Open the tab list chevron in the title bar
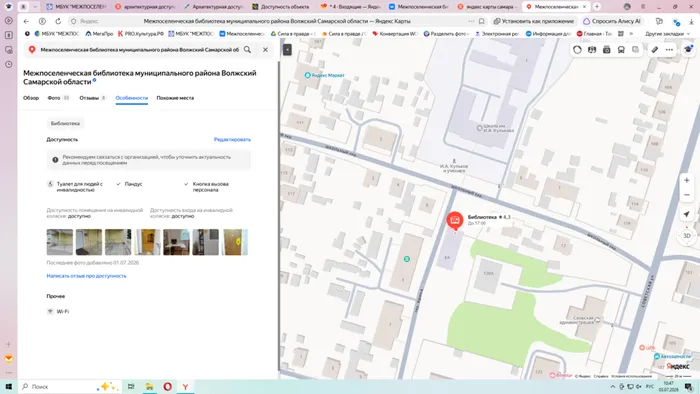Viewport: 700px width, 394px height. tap(35, 7)
